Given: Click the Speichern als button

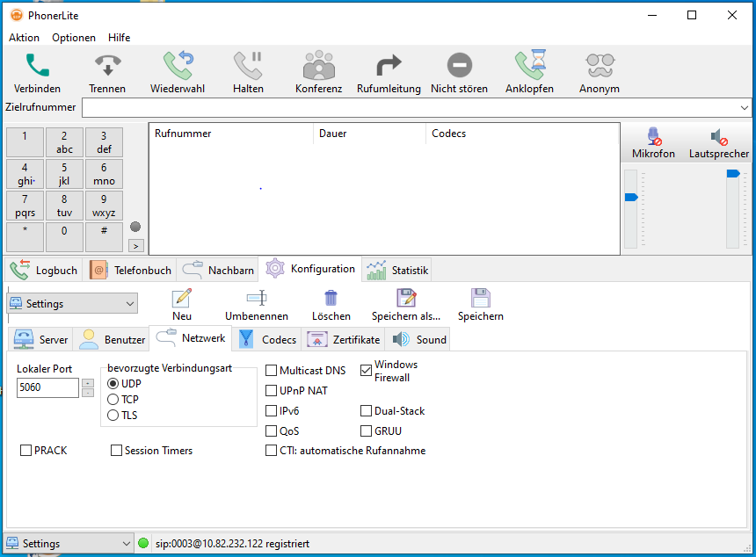Looking at the screenshot, I should [x=406, y=305].
